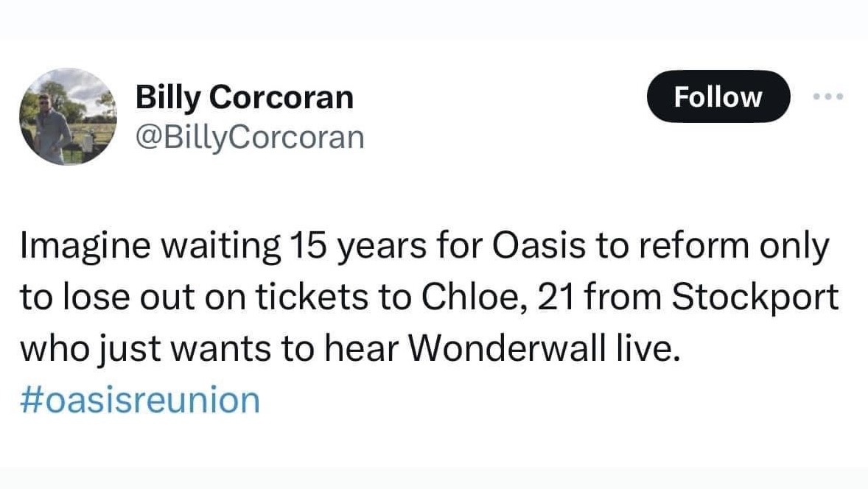
Task: Click the word reform in the tweet
Action: (675, 247)
